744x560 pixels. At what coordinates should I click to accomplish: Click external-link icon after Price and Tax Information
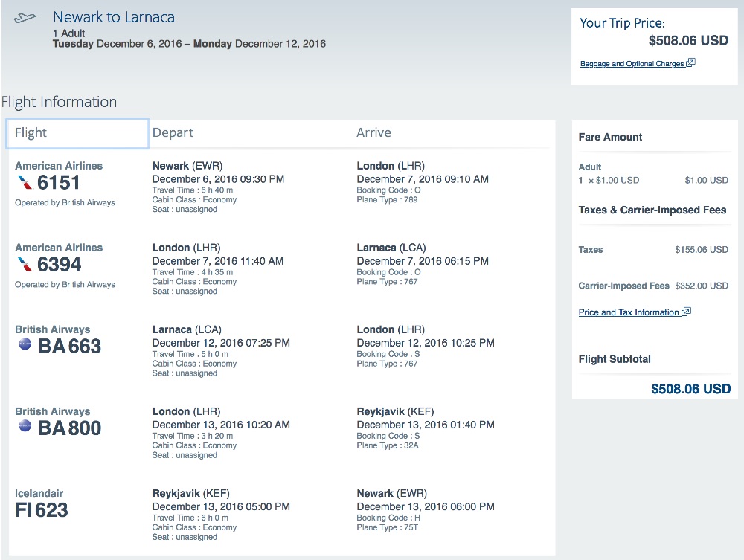coord(686,312)
